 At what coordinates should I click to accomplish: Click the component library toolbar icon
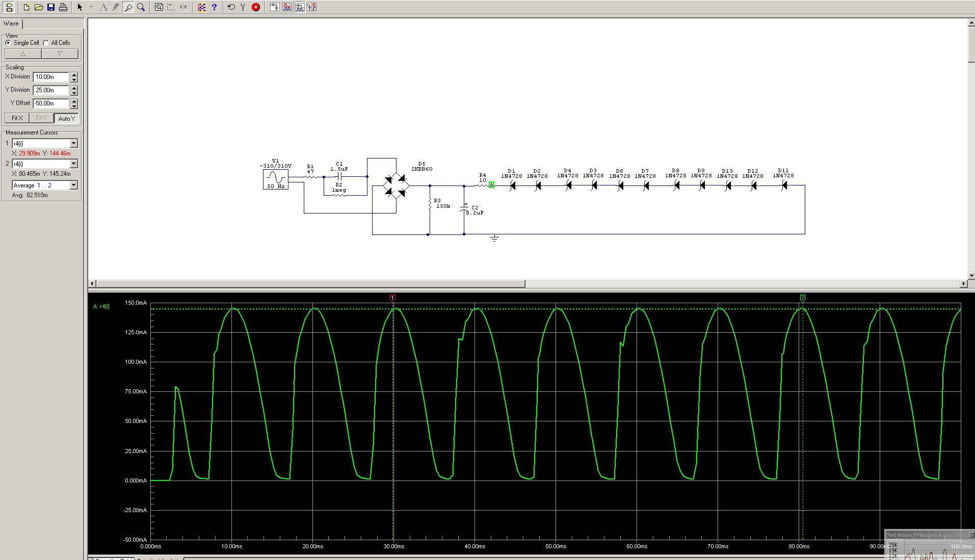[9, 7]
